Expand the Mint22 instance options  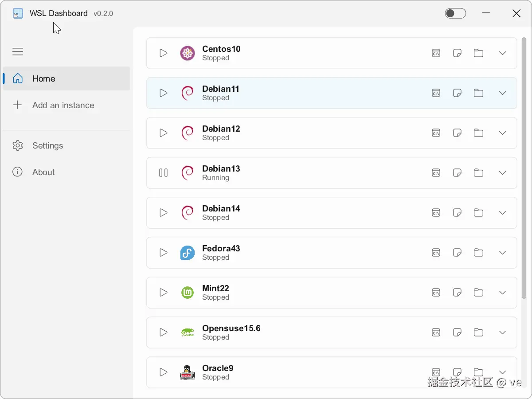coord(502,293)
